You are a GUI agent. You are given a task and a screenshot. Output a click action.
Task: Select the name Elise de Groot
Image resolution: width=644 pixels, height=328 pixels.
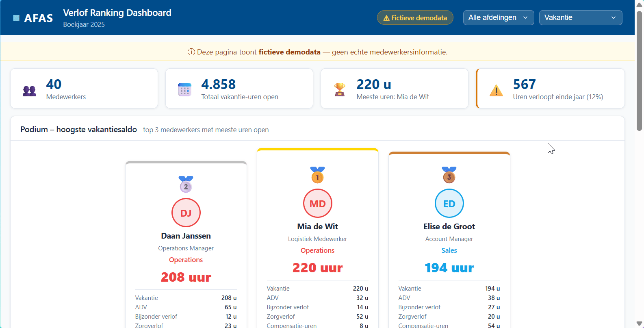coord(449,226)
